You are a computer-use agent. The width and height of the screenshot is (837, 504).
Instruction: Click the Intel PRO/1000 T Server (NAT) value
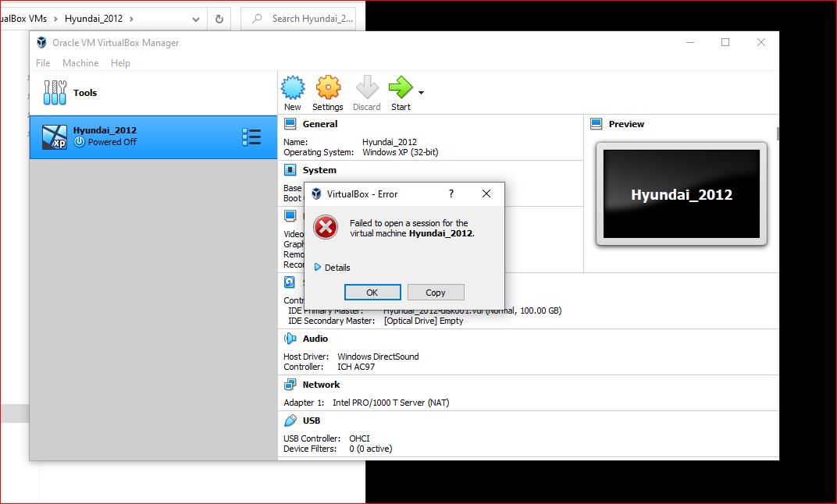[x=390, y=403]
